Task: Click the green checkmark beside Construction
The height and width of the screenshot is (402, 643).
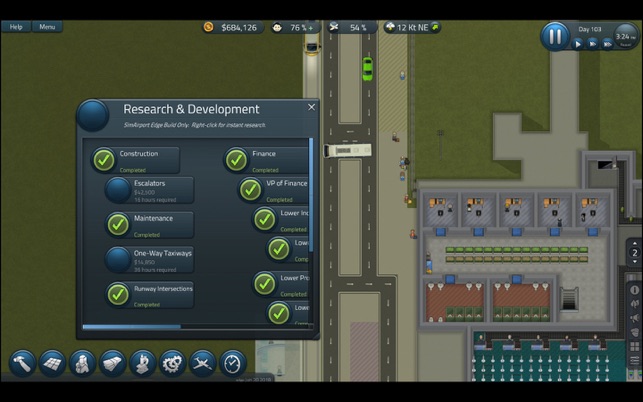Action: click(104, 160)
